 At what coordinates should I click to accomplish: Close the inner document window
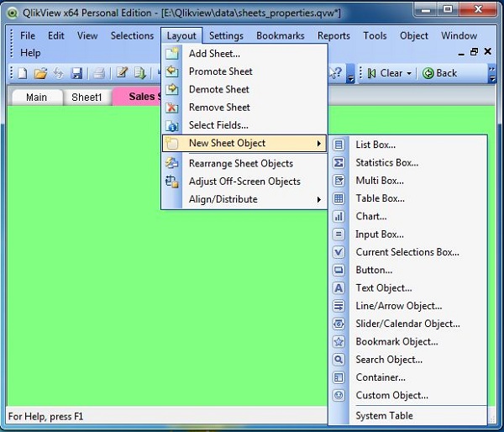(x=488, y=51)
